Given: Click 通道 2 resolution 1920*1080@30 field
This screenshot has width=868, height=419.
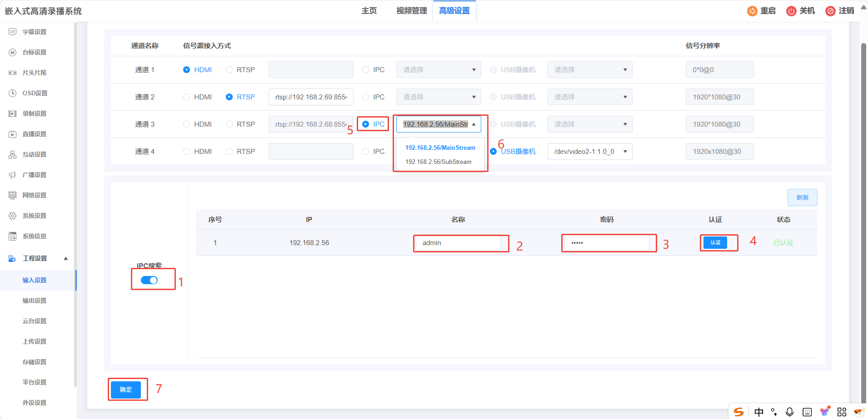Looking at the screenshot, I should coord(719,97).
